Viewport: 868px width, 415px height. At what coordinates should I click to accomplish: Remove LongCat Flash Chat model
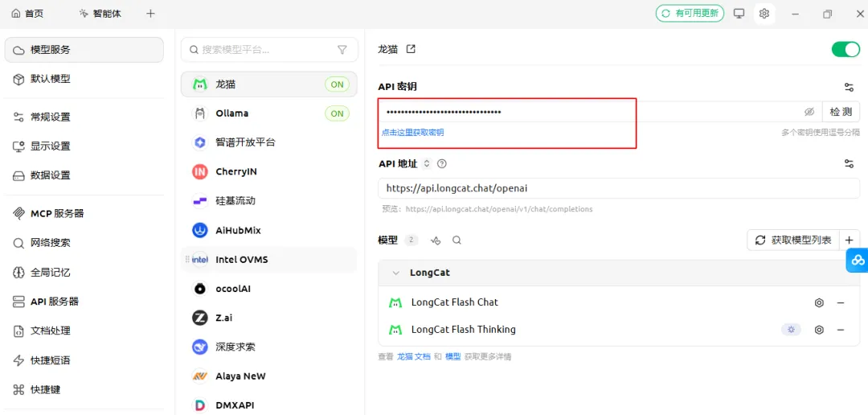pos(841,302)
